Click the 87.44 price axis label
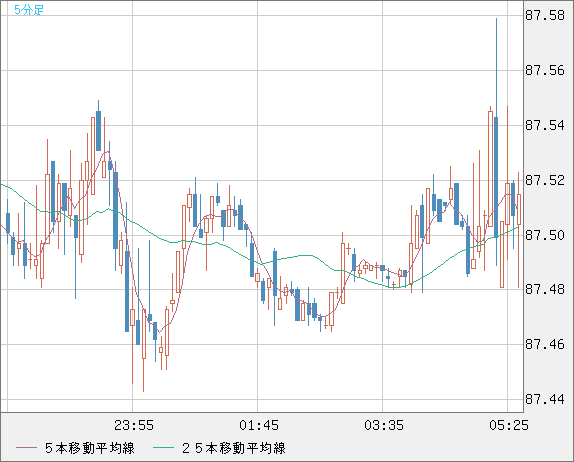The height and width of the screenshot is (462, 574). 545,399
